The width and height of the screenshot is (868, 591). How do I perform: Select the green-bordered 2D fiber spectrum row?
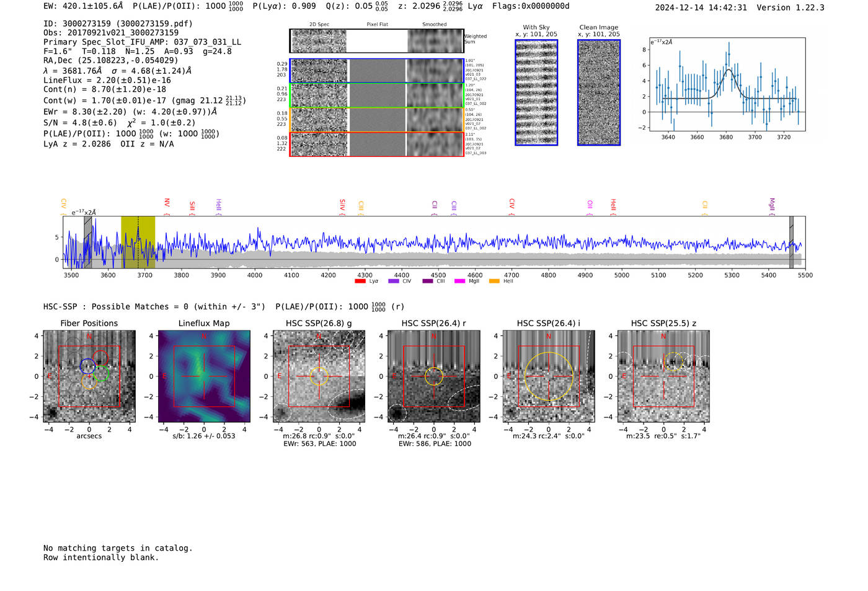coord(376,95)
